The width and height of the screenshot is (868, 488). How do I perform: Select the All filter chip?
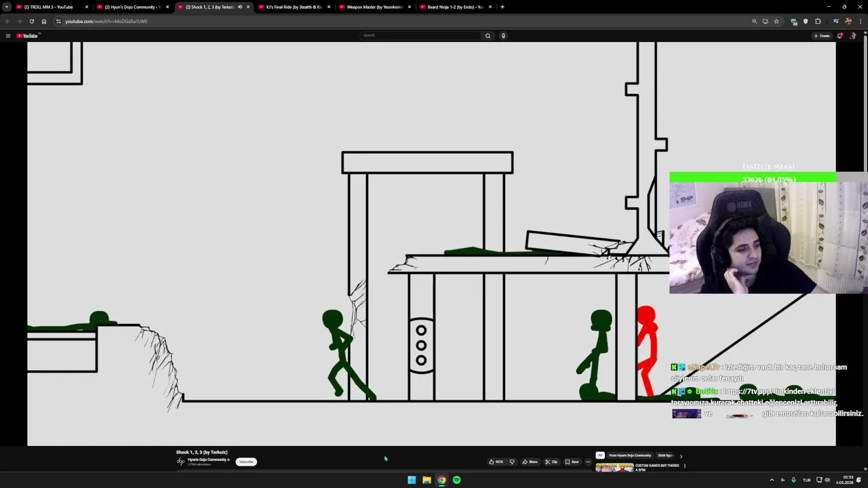tap(600, 455)
